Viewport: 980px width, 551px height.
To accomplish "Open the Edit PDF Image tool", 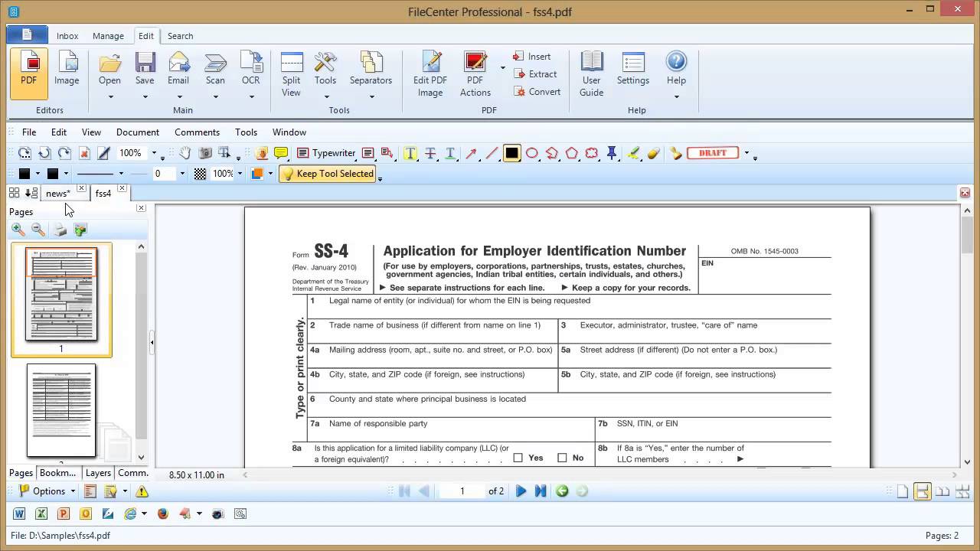I will click(x=430, y=73).
